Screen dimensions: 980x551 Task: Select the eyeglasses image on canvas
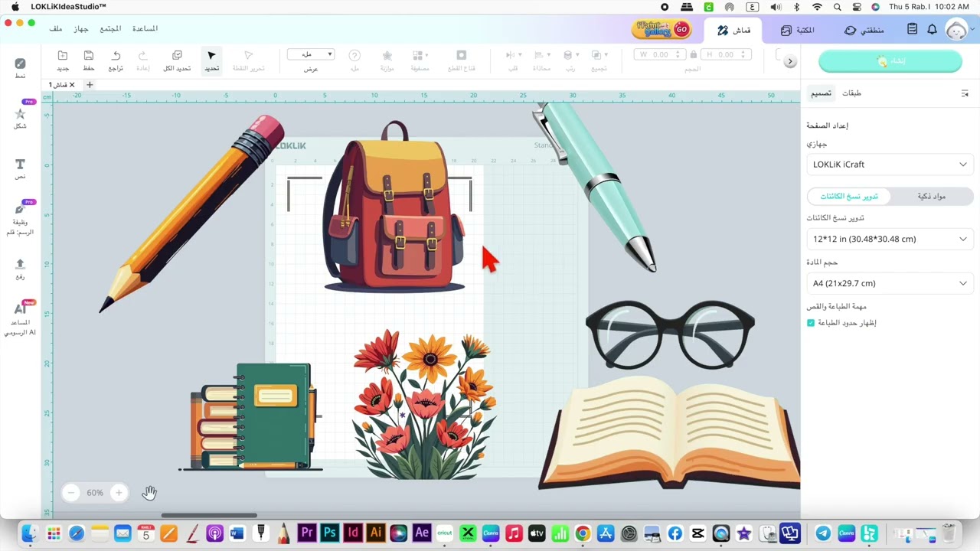[x=670, y=334]
